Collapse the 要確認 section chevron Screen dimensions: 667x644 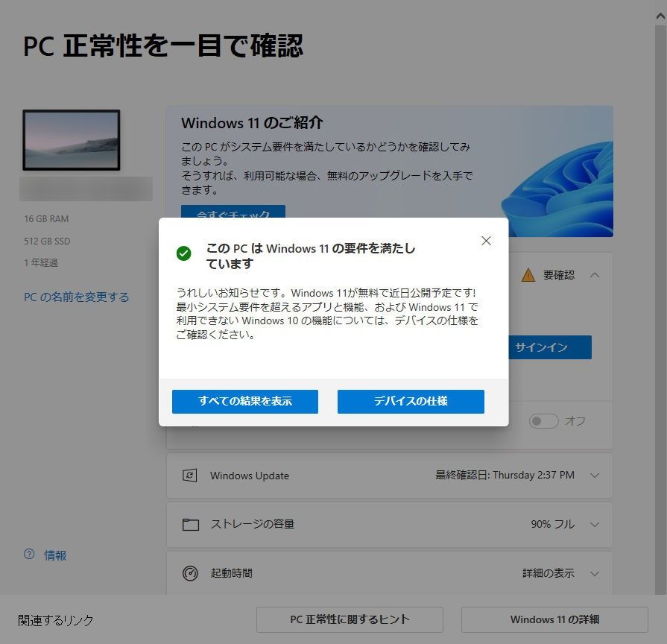(595, 275)
